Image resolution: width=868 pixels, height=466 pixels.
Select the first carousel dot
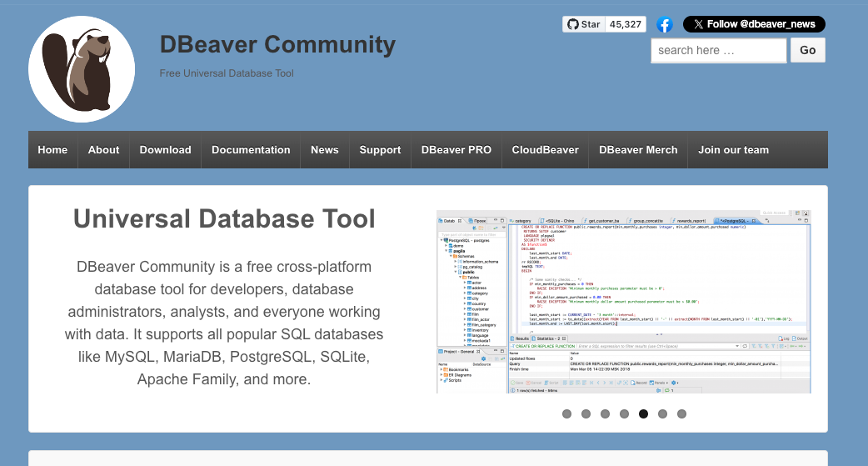pyautogui.click(x=566, y=414)
